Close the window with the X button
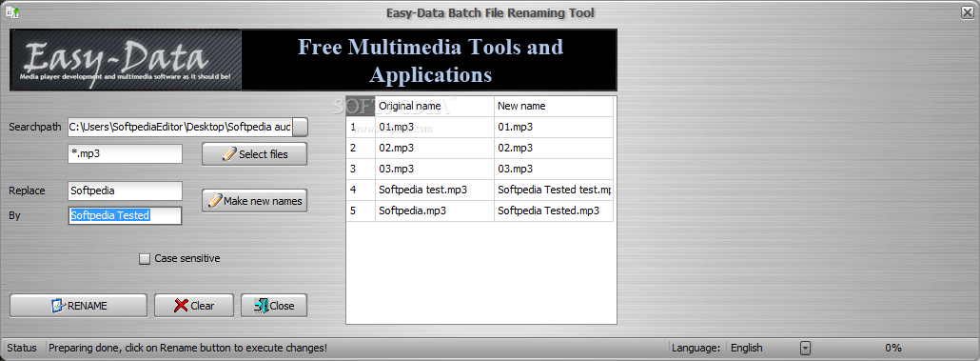The width and height of the screenshot is (980, 361). click(967, 12)
